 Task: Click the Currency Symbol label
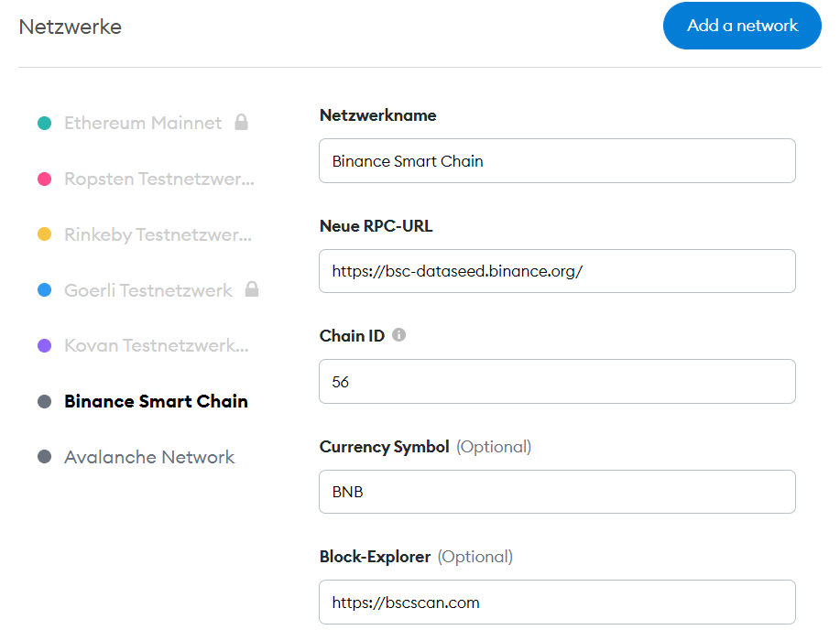[x=384, y=447]
